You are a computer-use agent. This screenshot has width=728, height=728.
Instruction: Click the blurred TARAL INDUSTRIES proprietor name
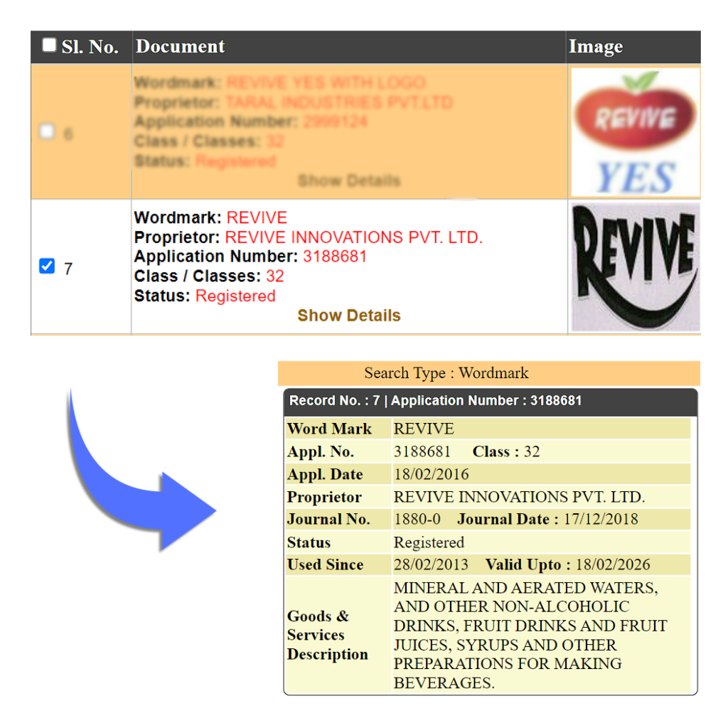tap(338, 102)
